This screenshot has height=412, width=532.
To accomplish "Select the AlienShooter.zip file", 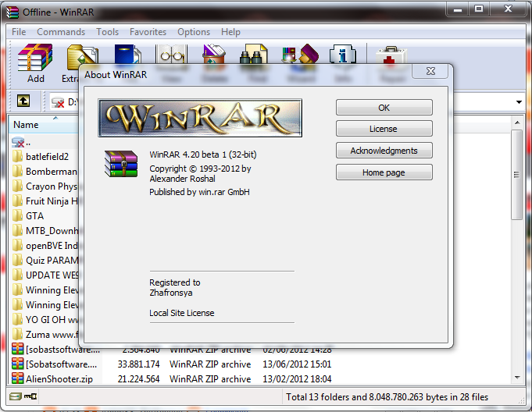I will (x=52, y=378).
